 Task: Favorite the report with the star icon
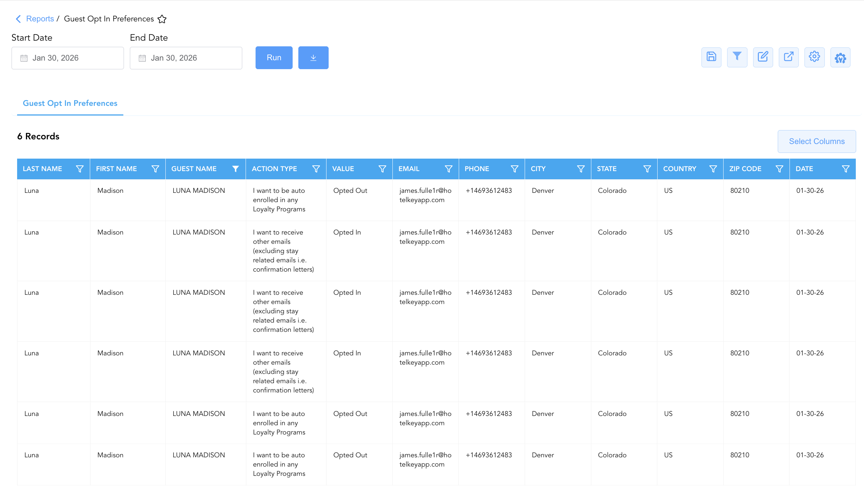click(x=162, y=19)
